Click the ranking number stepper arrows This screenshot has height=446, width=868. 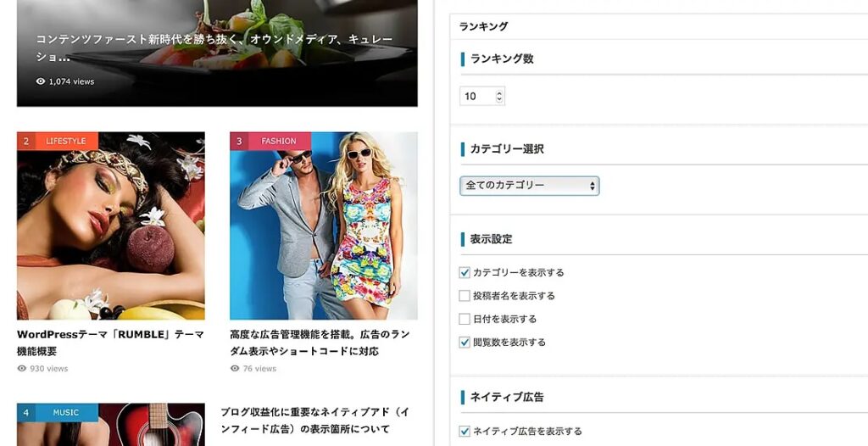pos(499,97)
